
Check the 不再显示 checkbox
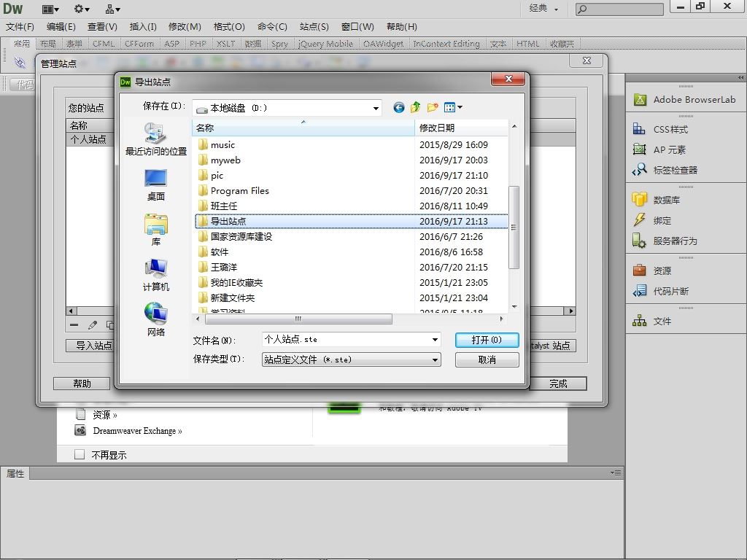80,454
